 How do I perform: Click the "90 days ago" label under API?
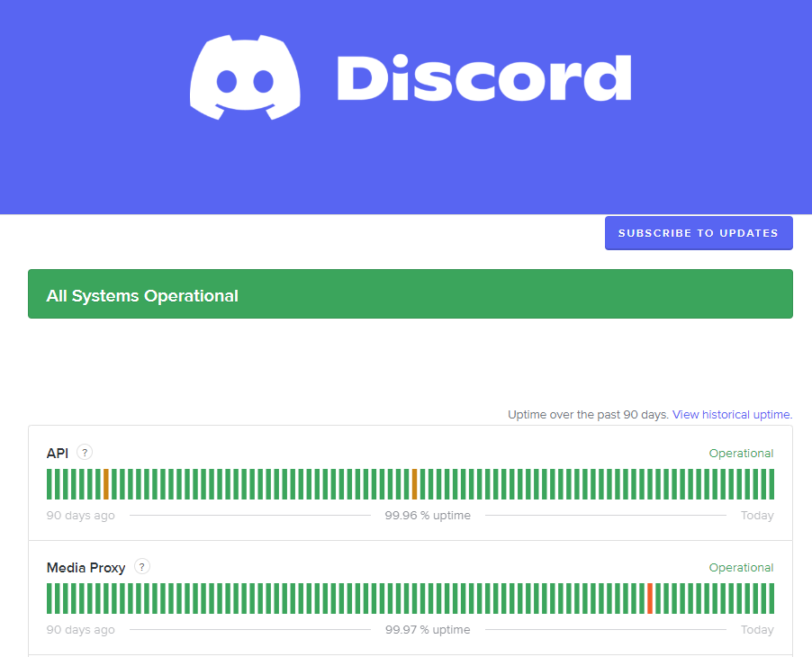pos(81,516)
